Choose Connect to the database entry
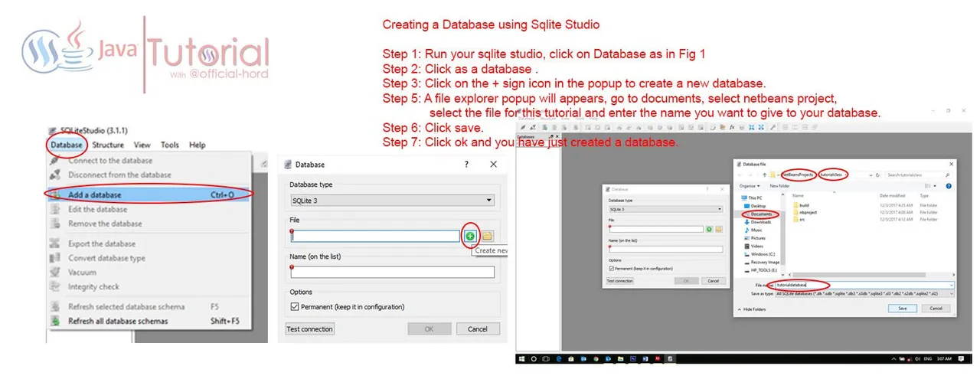Screen dimensions: 980x392 point(149,161)
